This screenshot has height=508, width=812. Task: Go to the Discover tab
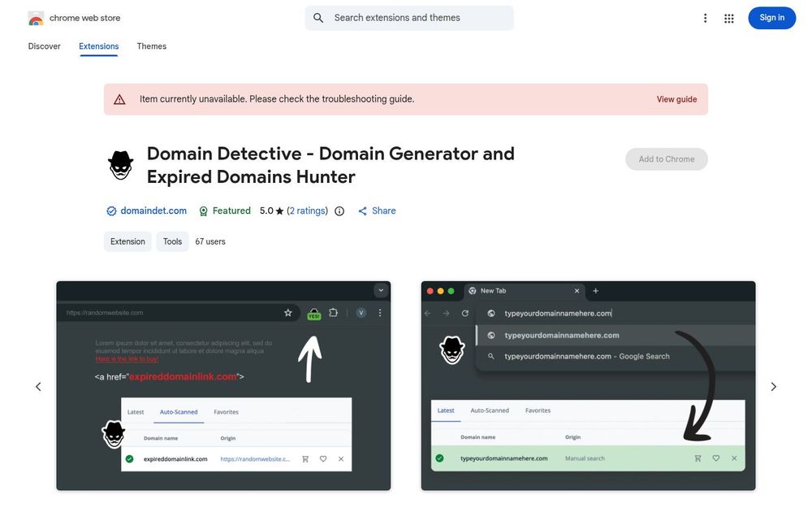click(44, 46)
